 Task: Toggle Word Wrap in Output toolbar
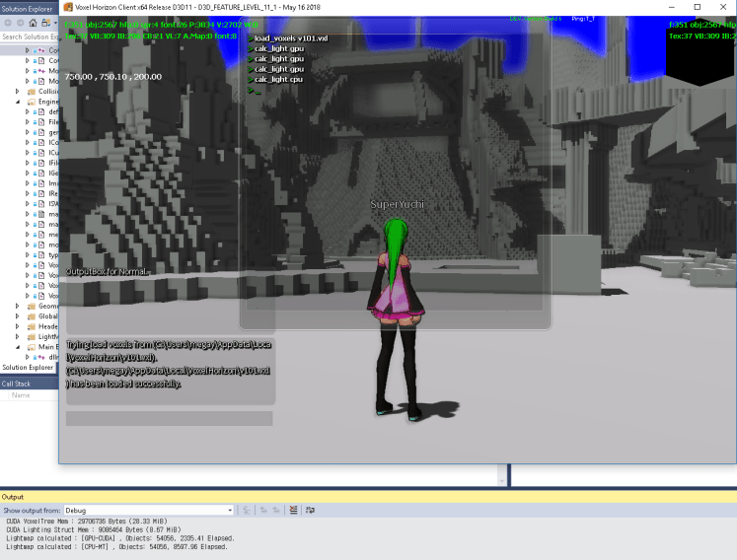click(310, 510)
